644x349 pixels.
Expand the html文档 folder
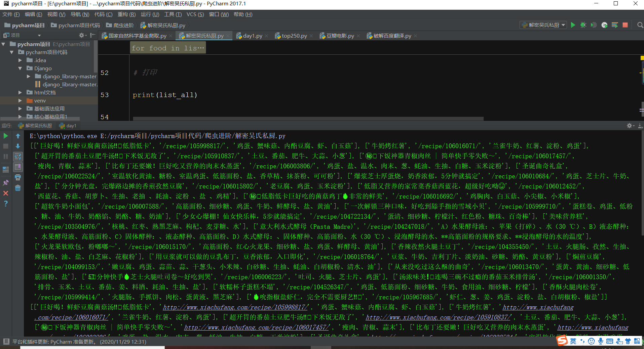(20, 92)
